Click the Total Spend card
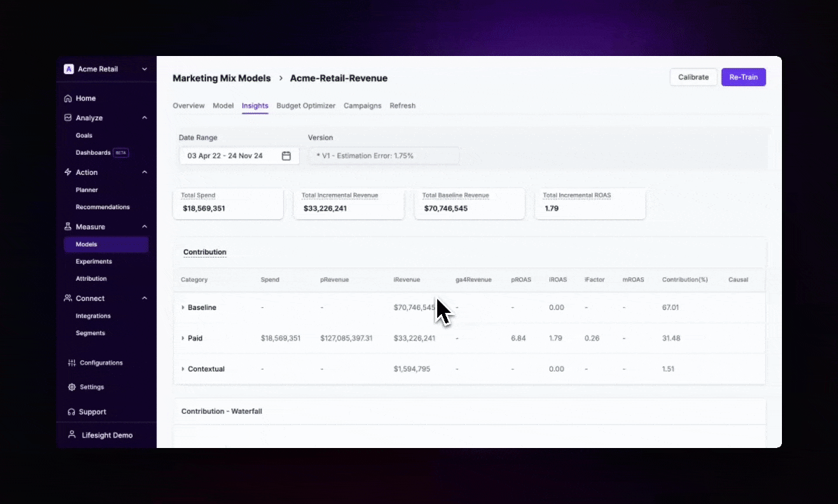 click(228, 204)
